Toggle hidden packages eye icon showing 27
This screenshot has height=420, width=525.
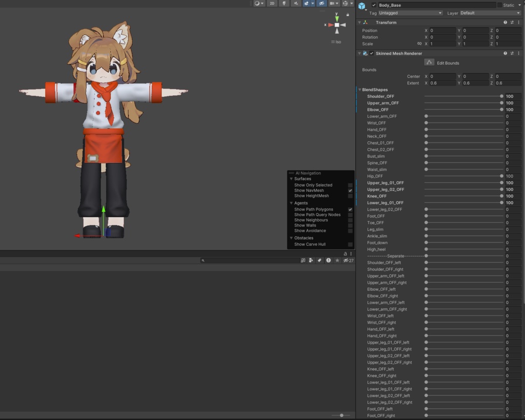tap(348, 260)
